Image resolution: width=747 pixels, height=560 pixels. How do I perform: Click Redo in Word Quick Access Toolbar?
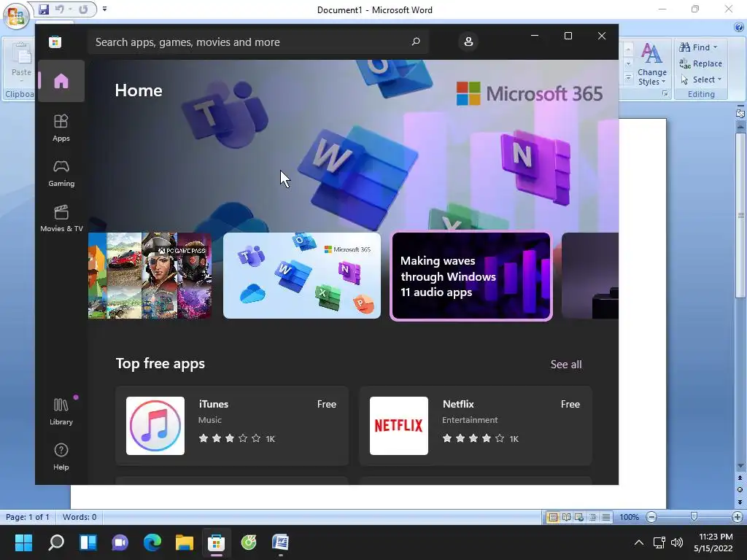pyautogui.click(x=83, y=9)
